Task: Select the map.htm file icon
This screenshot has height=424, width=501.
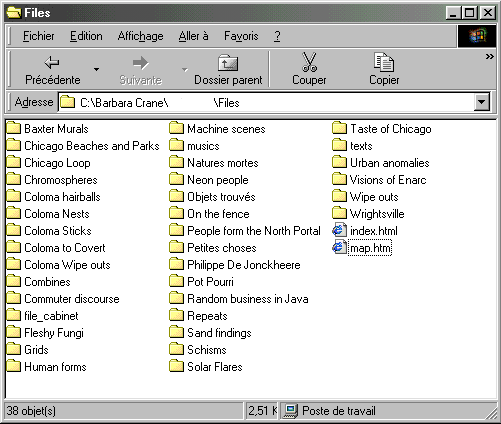Action: point(339,248)
